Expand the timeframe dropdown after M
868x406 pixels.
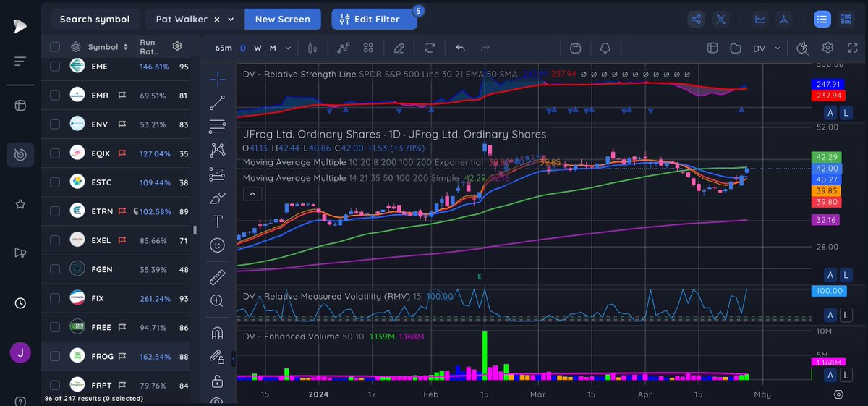coord(288,48)
